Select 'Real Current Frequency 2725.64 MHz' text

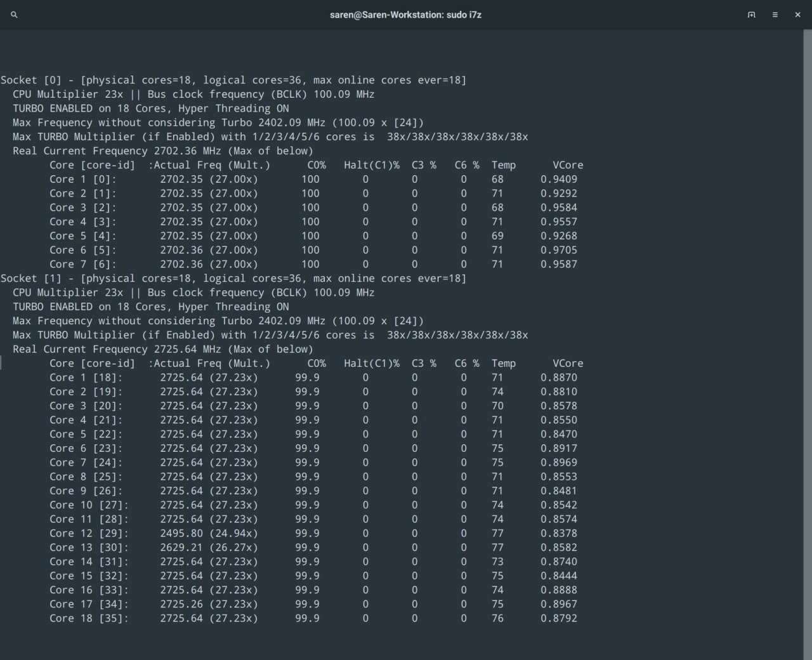tap(117, 349)
